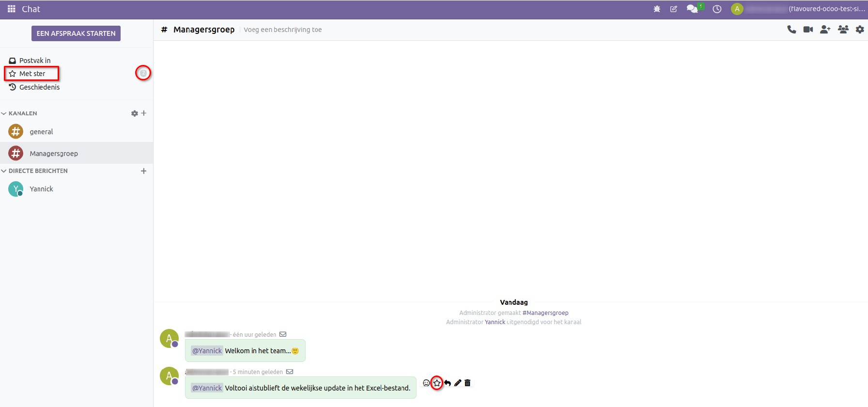Click 'Voeg een beschrijving toe' field

pos(283,30)
